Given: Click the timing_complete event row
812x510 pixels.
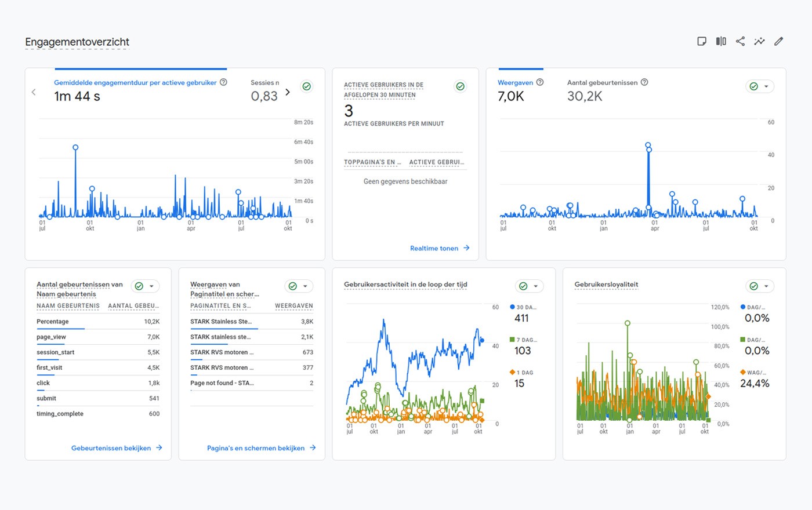Looking at the screenshot, I should point(98,414).
